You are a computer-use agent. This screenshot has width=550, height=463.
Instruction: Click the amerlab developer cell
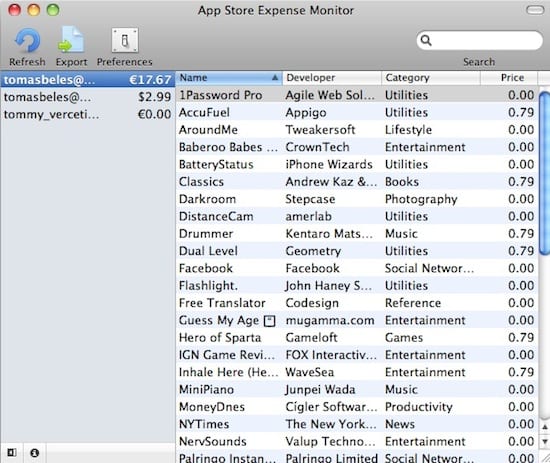coord(308,216)
